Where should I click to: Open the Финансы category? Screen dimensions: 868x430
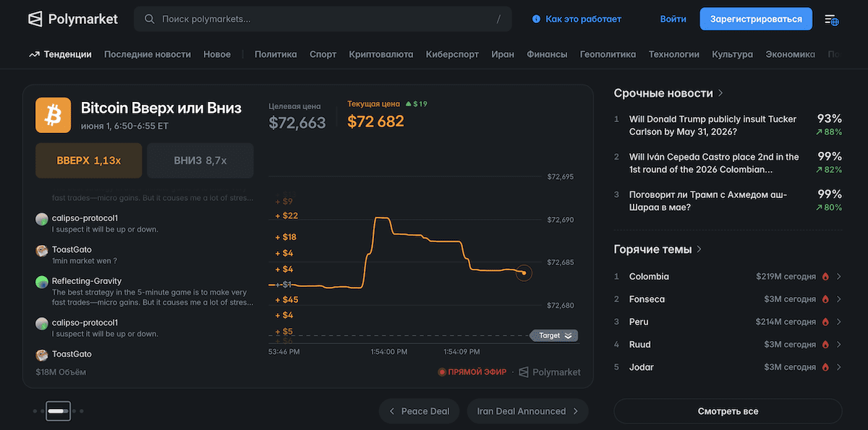(547, 54)
